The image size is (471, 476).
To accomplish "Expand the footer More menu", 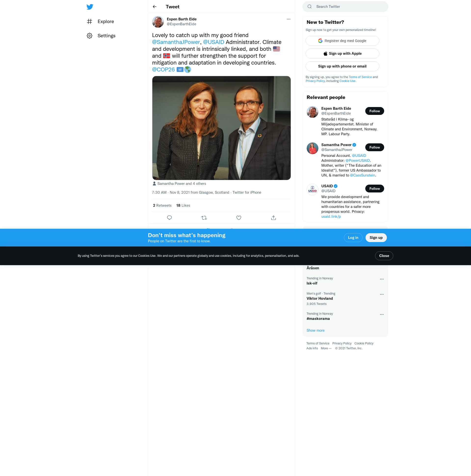I will click(326, 348).
